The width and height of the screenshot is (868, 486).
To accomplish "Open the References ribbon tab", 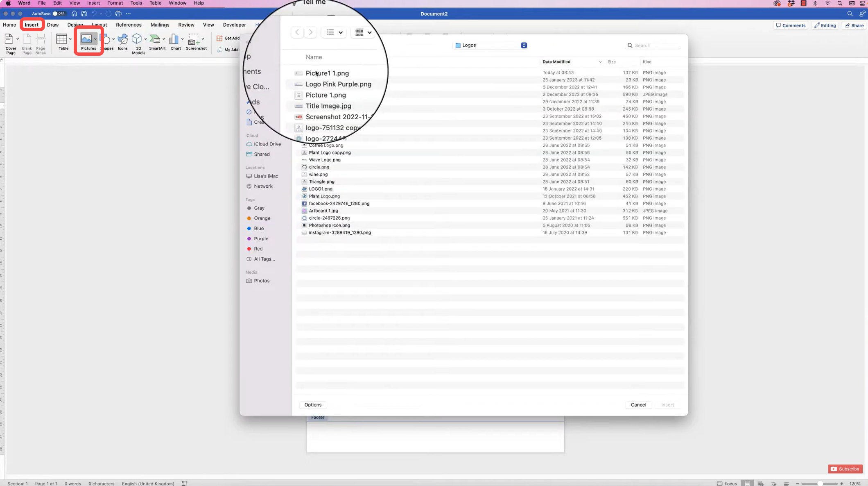I will 129,25.
